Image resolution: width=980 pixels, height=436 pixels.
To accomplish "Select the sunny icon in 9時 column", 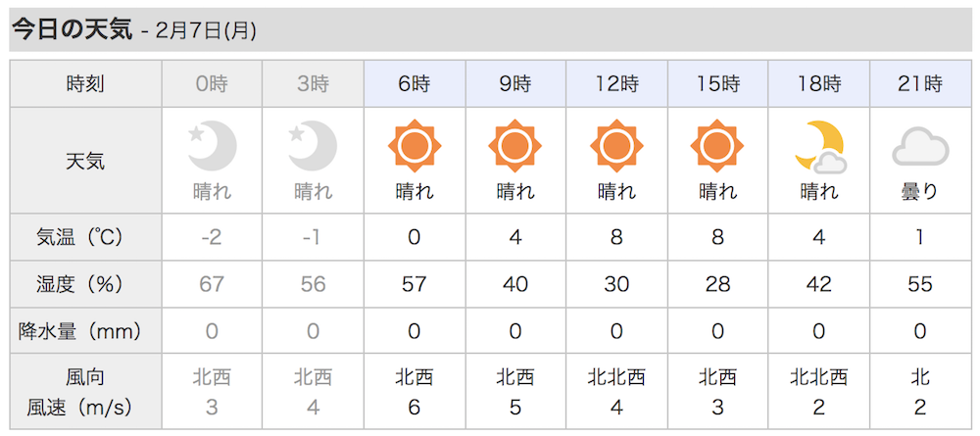I will pos(515,147).
